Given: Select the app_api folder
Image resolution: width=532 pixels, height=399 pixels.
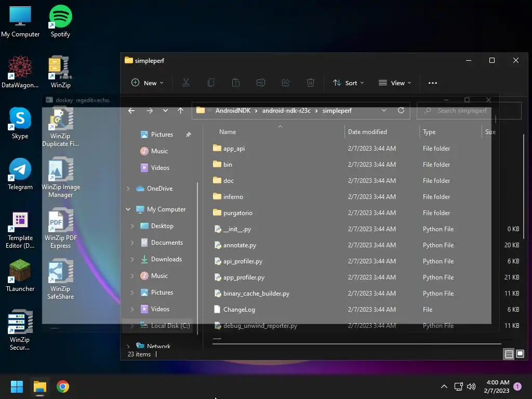Looking at the screenshot, I should click(234, 148).
